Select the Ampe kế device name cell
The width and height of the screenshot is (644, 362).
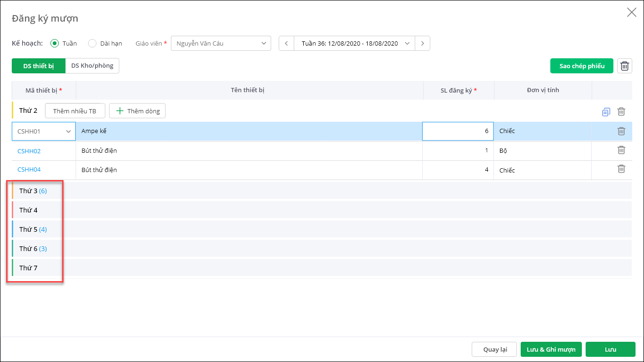point(249,131)
